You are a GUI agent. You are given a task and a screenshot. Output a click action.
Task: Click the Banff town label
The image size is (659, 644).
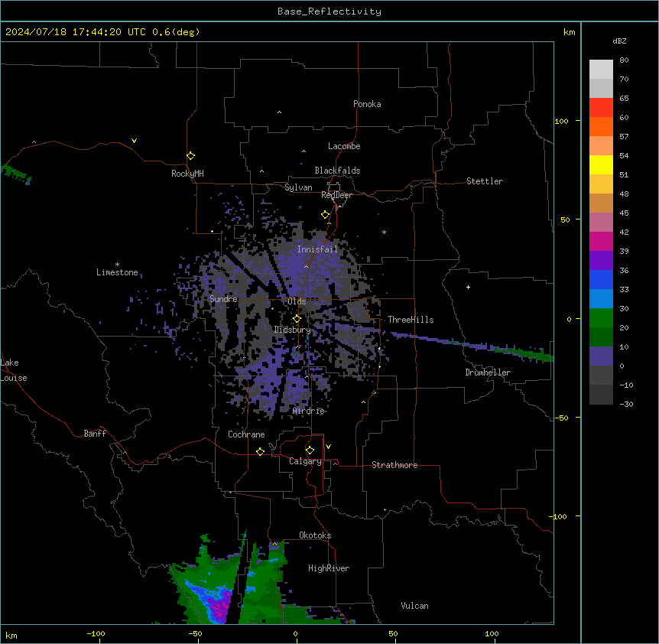coord(95,434)
